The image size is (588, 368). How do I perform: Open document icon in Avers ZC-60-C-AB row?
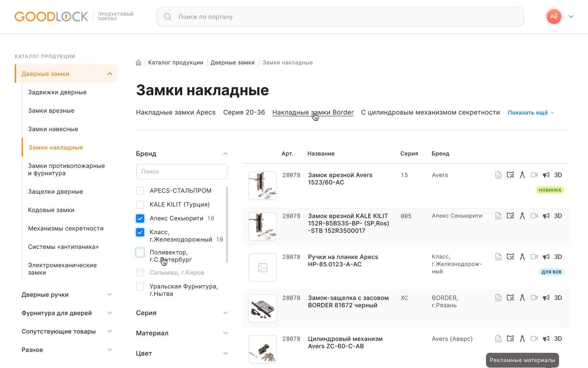coord(498,339)
